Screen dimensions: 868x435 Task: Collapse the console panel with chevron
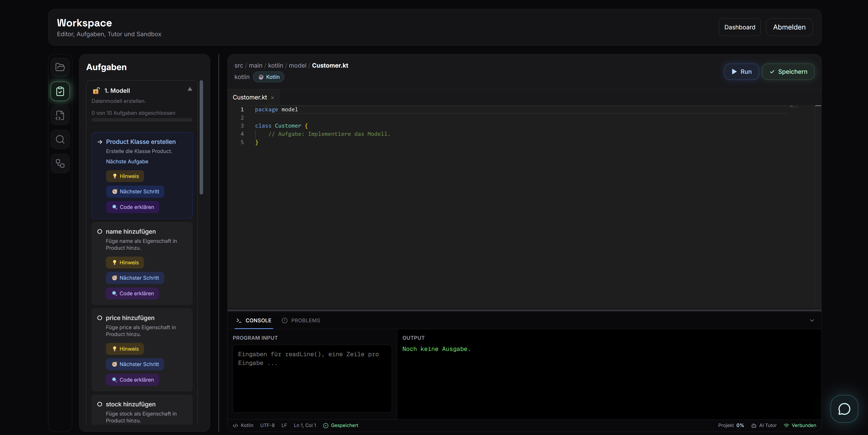pos(812,320)
